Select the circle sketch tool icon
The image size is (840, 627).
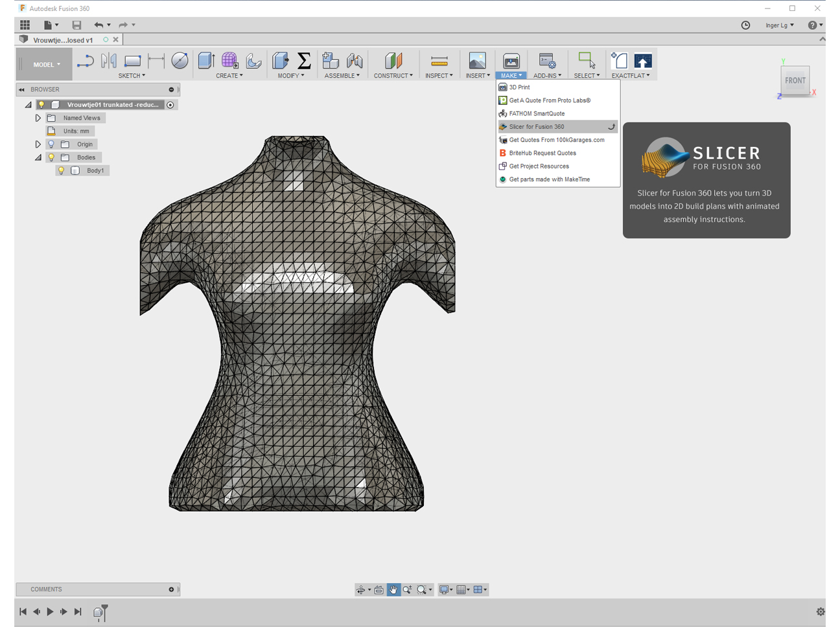point(180,61)
